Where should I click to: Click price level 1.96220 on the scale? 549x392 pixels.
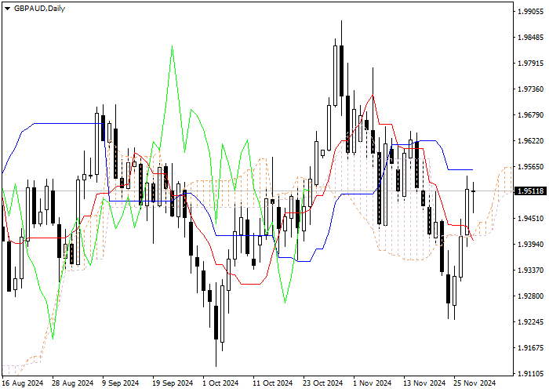tap(530, 140)
